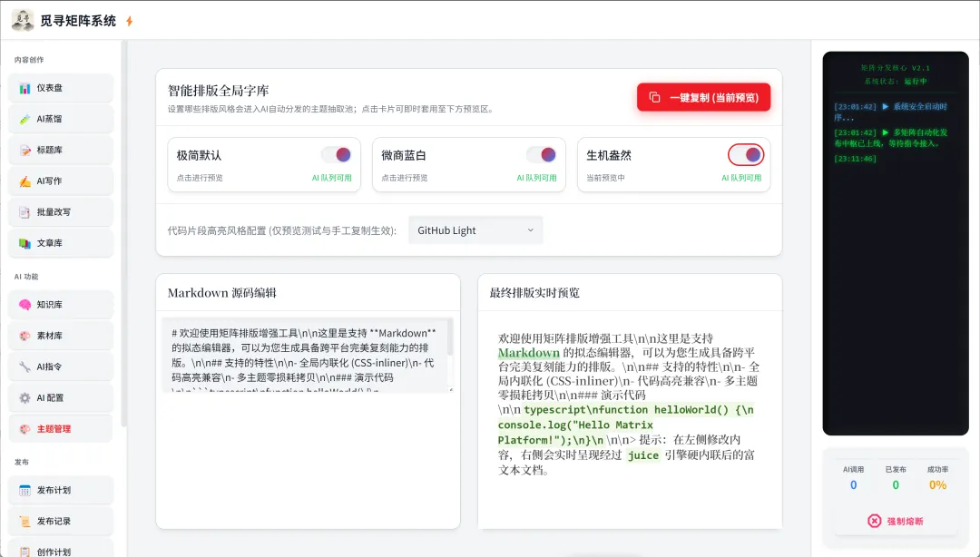Screen dimensions: 980x557
Task: Click the Markdown 源码编辑 panel title
Action: pos(222,293)
